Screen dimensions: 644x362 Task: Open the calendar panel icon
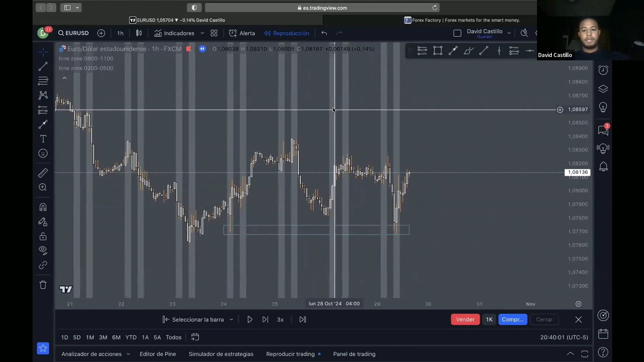tap(603, 334)
